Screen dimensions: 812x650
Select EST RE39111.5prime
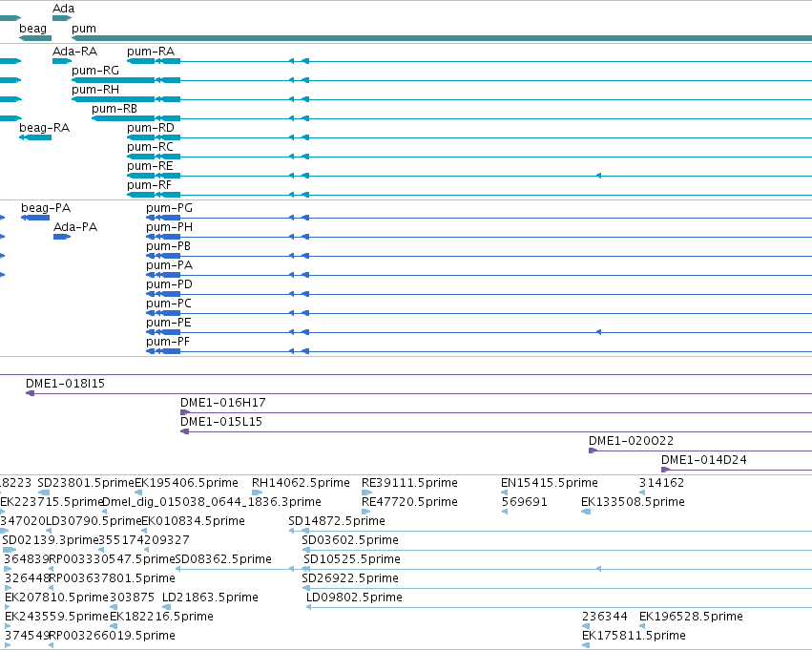[x=409, y=483]
